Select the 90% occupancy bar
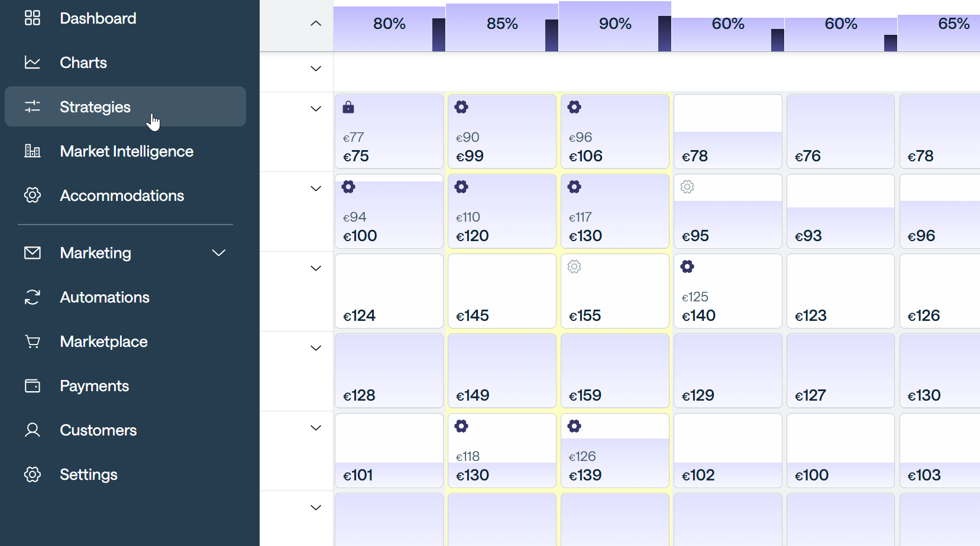 (x=615, y=27)
